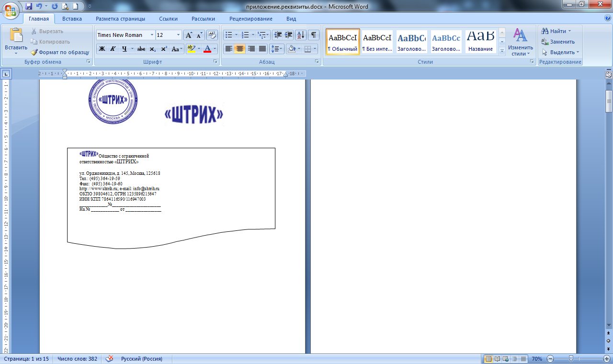This screenshot has height=364, width=613.
Task: Open the Ссылки tab
Action: [x=169, y=19]
